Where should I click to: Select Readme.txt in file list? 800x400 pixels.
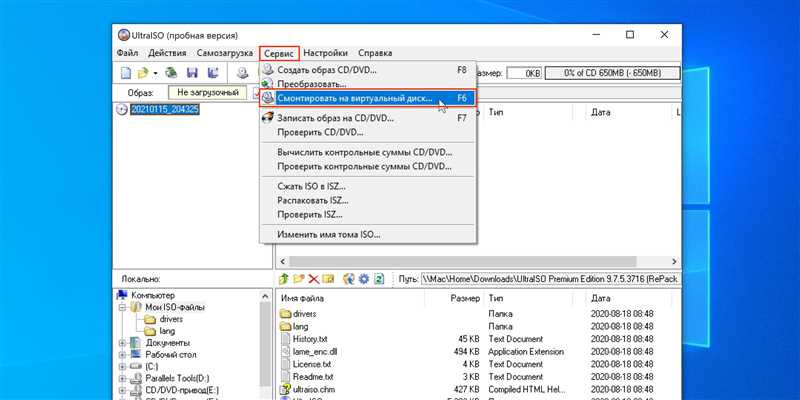pyautogui.click(x=313, y=377)
